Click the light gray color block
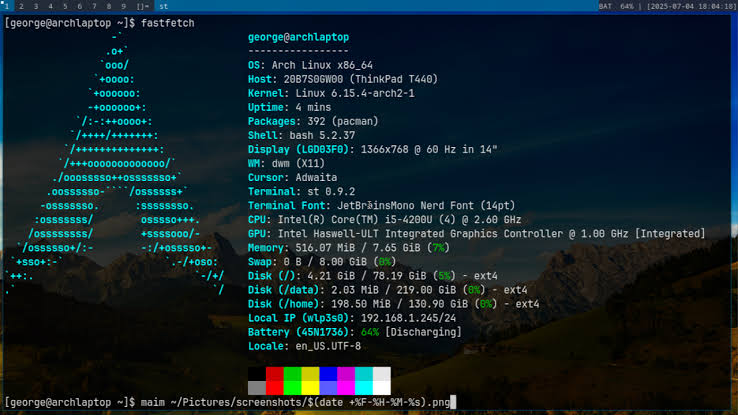 pyautogui.click(x=382, y=374)
